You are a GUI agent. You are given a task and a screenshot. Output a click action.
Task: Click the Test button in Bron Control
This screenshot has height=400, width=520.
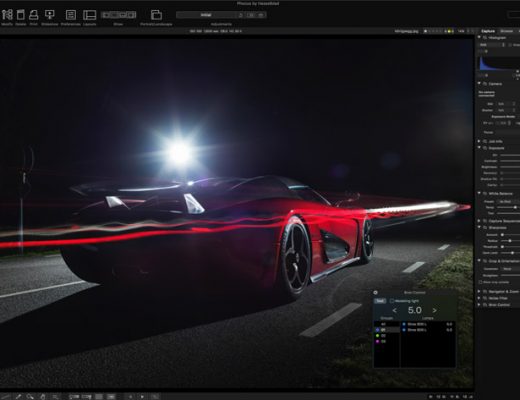pyautogui.click(x=380, y=301)
